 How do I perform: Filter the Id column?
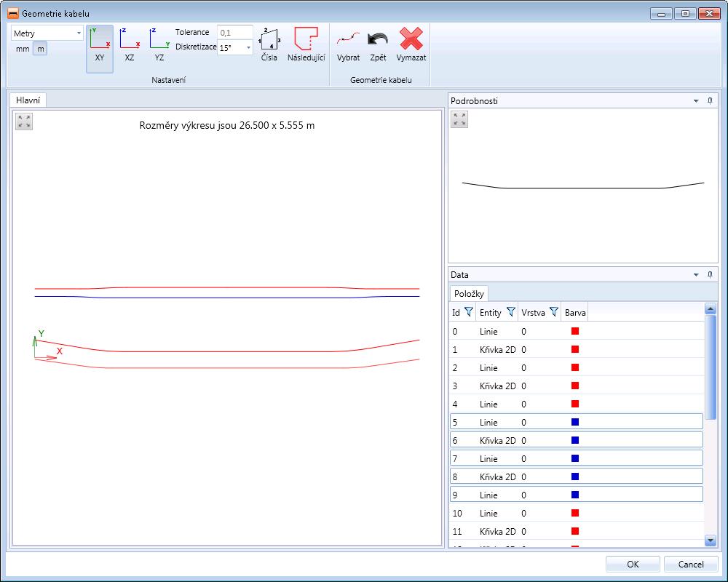[x=469, y=312]
